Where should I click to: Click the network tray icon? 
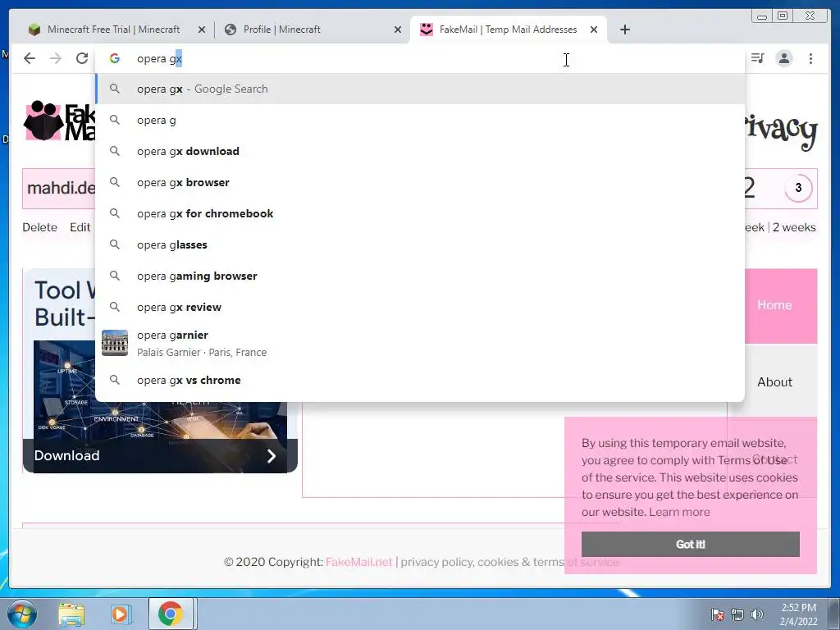point(737,614)
